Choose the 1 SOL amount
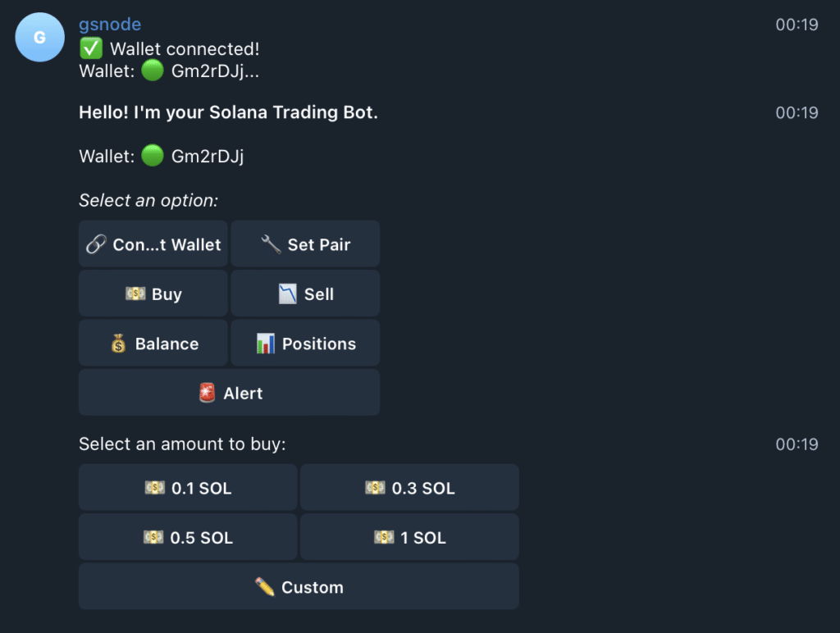Screen dimensions: 840x633 point(410,537)
